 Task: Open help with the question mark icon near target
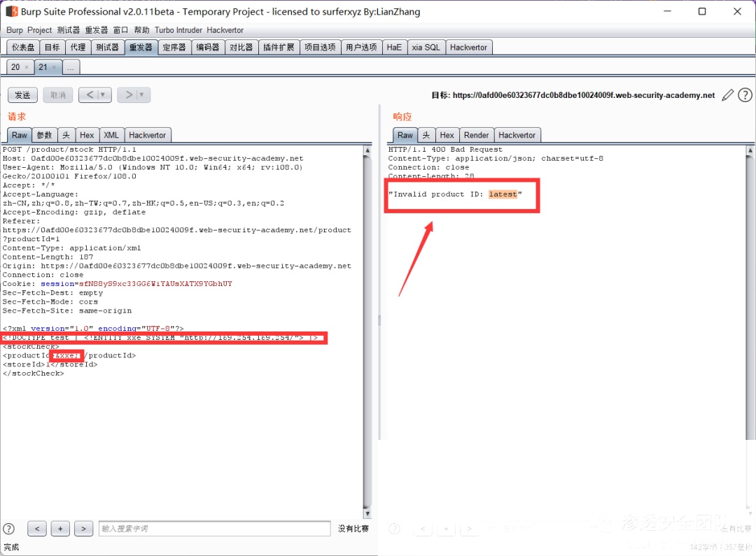click(745, 95)
